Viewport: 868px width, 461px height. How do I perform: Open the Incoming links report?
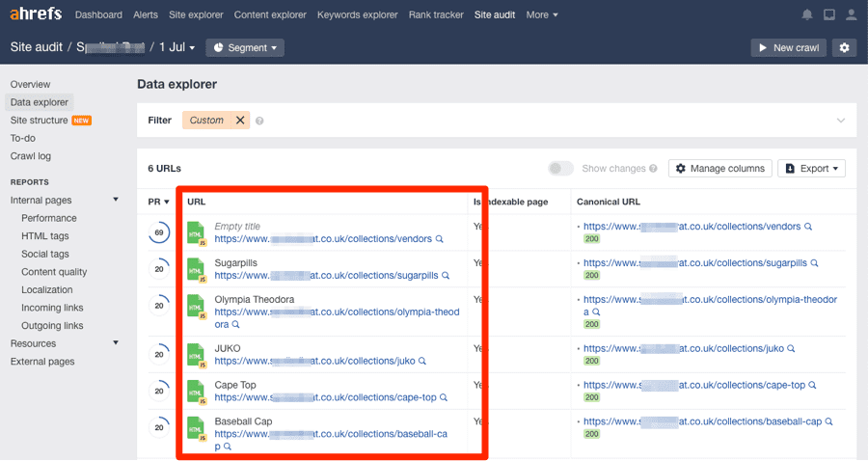tap(52, 308)
